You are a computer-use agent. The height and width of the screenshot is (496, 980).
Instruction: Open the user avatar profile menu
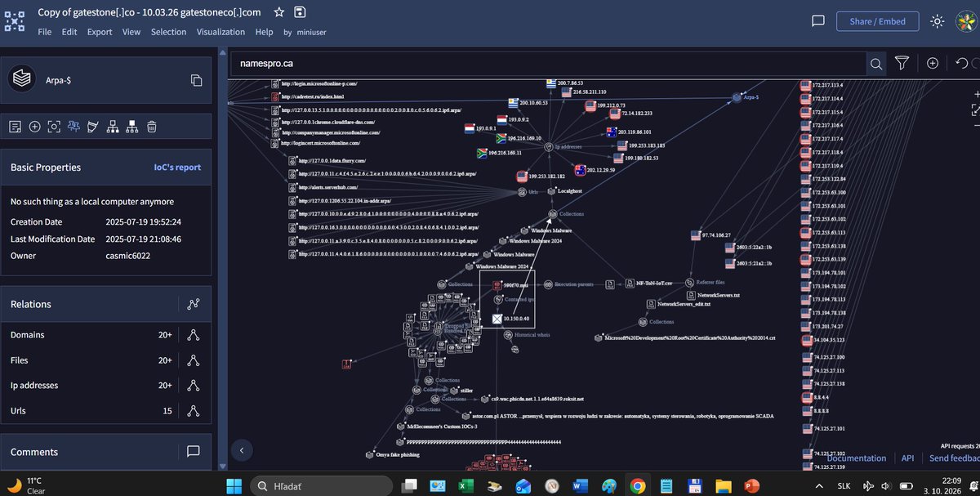(964, 21)
